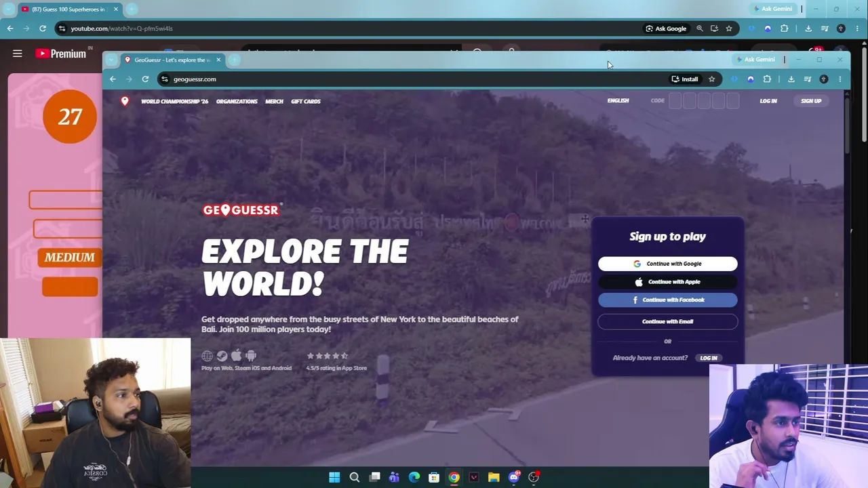Open the profile avatar in the GeoGuessr window
The height and width of the screenshot is (488, 868).
point(824,79)
